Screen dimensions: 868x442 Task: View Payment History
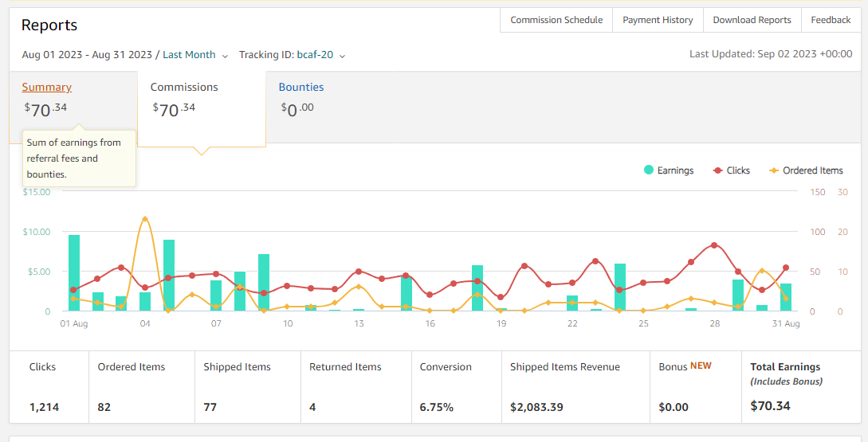click(x=658, y=20)
